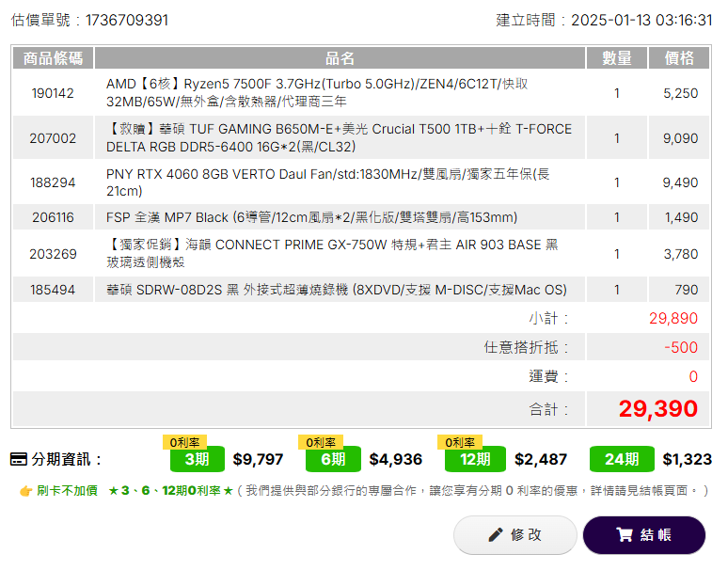
Task: Click the price 9,490
Action: (x=680, y=182)
